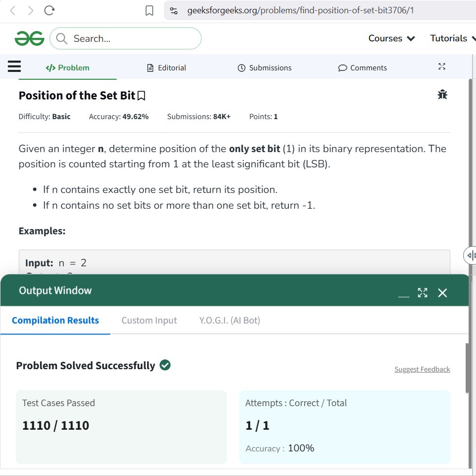Click bullet 'If n contains exactly one set bit'
476x476 pixels.
[x=160, y=190]
